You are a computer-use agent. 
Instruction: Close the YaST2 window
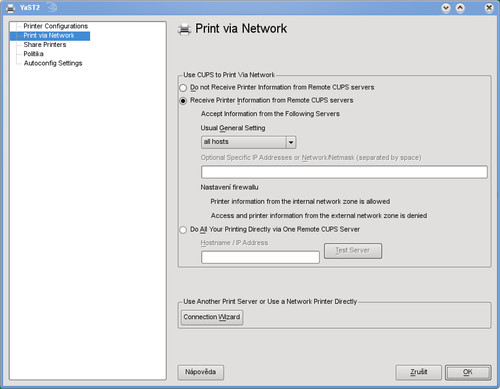click(489, 8)
